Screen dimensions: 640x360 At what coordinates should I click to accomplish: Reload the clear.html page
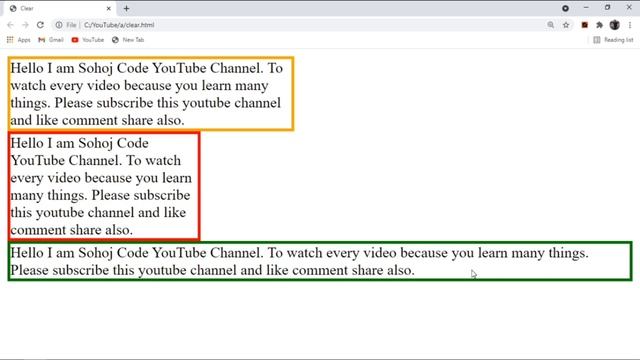pos(40,25)
